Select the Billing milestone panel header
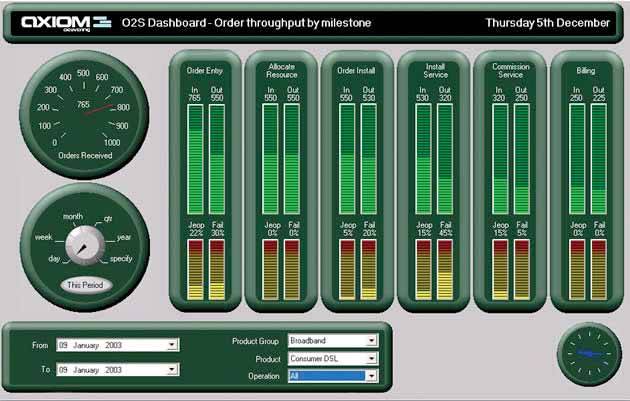 coord(585,71)
